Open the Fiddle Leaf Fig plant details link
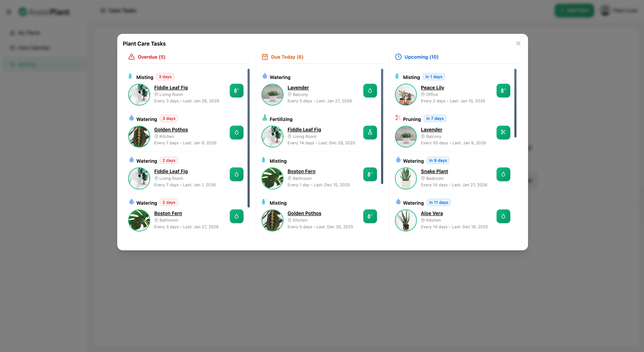Image resolution: width=644 pixels, height=352 pixels. 171,87
